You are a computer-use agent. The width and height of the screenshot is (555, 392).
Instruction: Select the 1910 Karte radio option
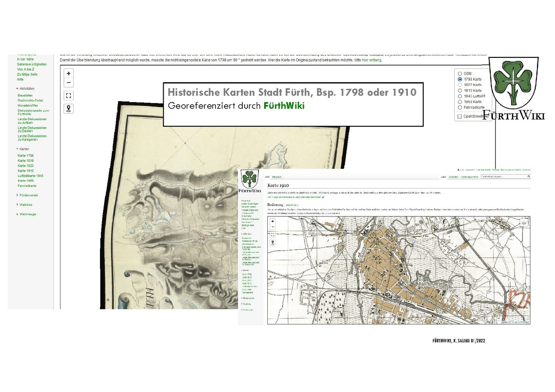coord(459,91)
